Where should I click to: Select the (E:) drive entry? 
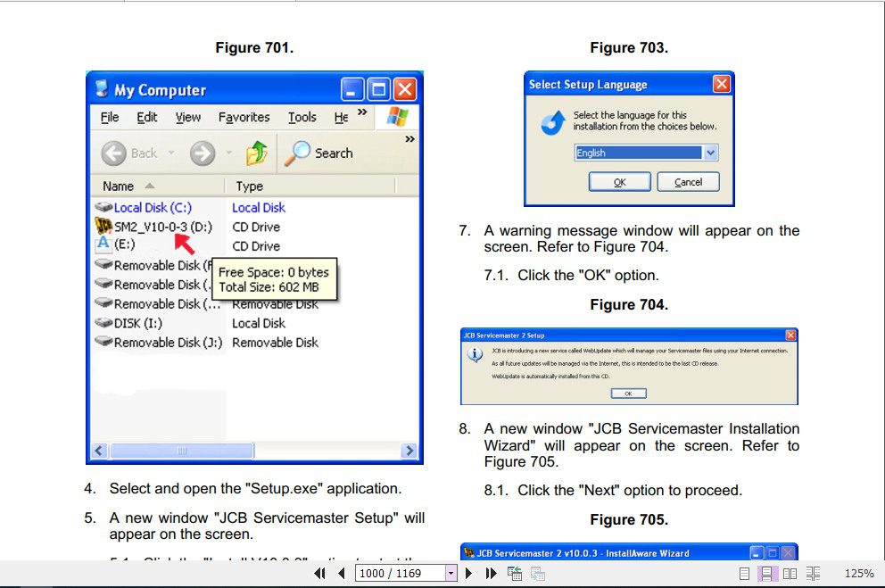(x=125, y=244)
